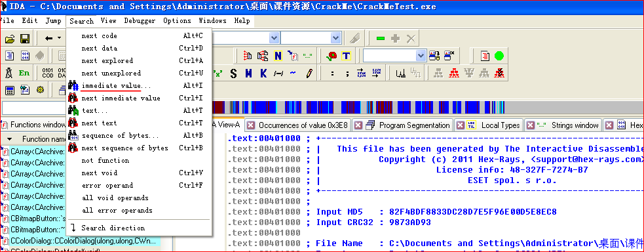Click the yellow N rename icon

[278, 56]
